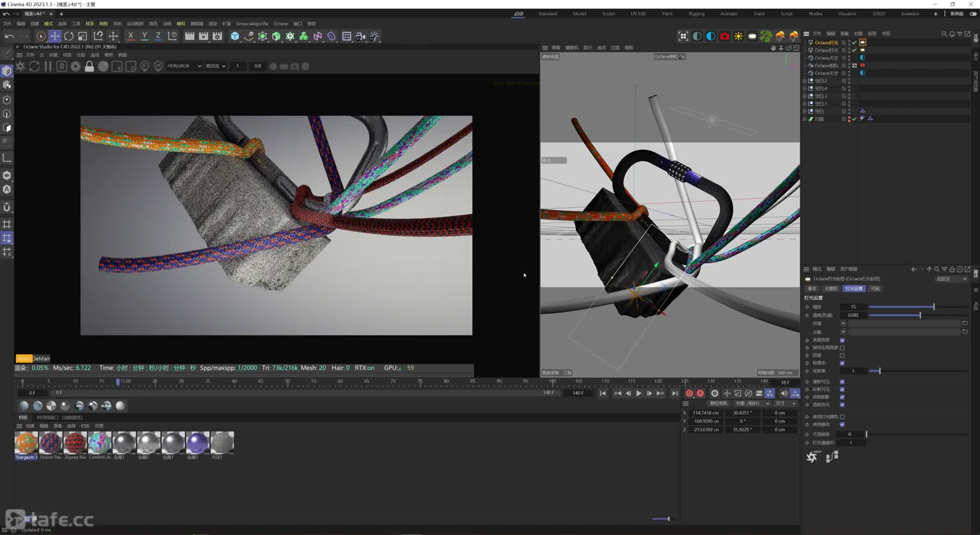Image resolution: width=980 pixels, height=535 pixels.
Task: Click the Octane focus pick F icon
Action: click(144, 66)
